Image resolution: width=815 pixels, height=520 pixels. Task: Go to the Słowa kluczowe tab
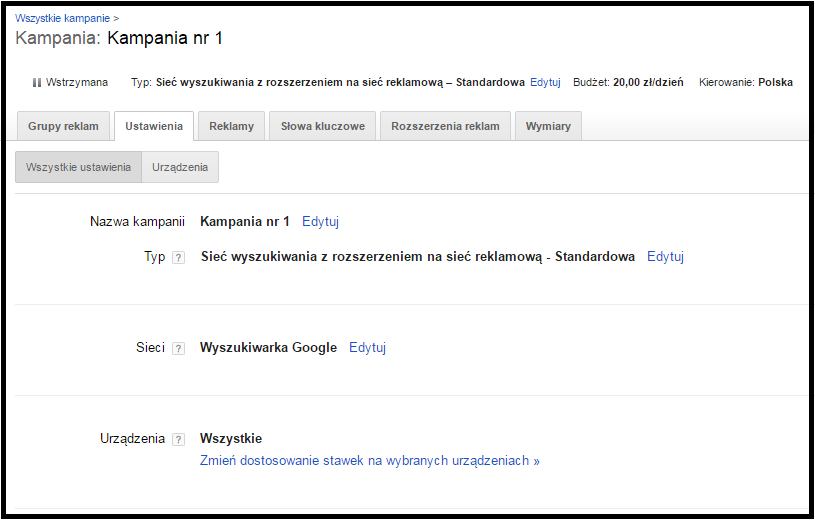click(x=323, y=126)
